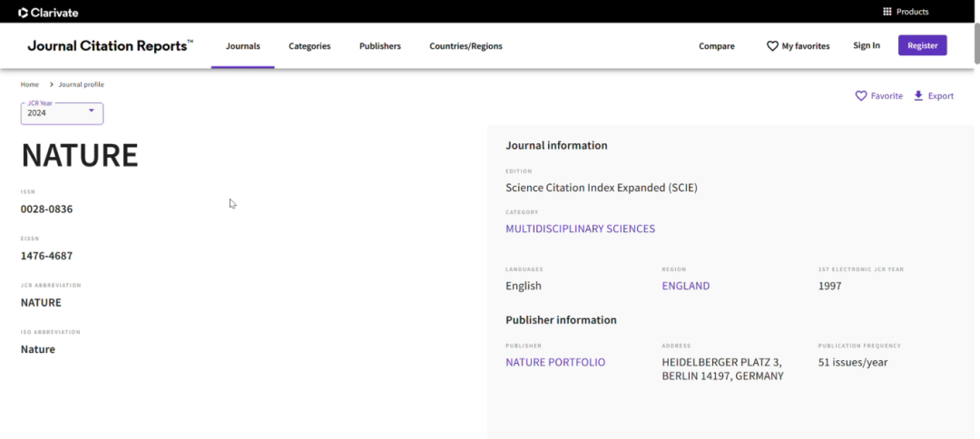The image size is (980, 439).
Task: Open the NATURE PORTFOLIO publisher link
Action: [555, 362]
